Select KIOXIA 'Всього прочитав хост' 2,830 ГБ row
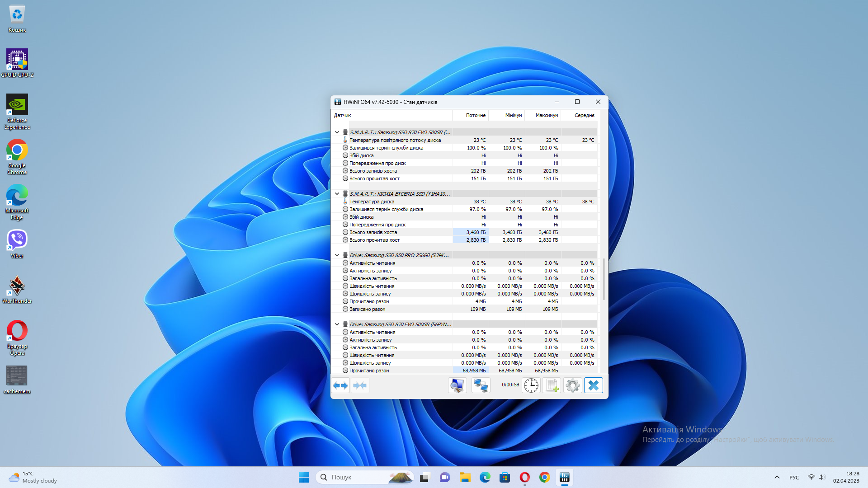Image resolution: width=868 pixels, height=488 pixels. coord(464,240)
